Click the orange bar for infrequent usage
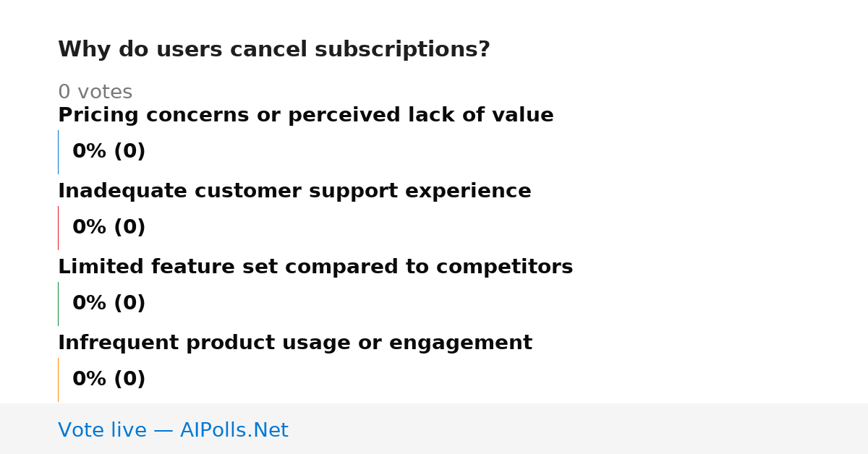The height and width of the screenshot is (454, 868). [x=58, y=380]
